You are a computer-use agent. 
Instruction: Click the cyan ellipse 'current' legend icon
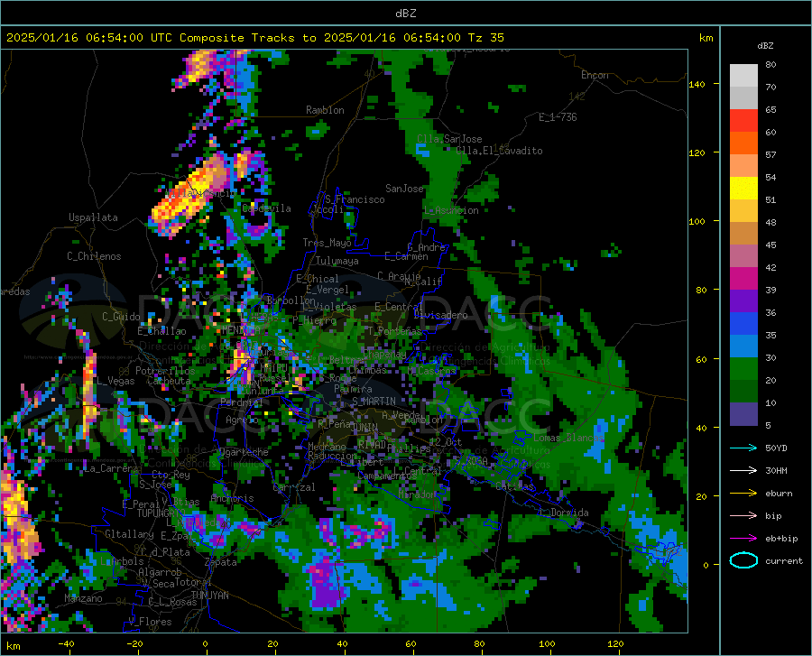coord(743,560)
